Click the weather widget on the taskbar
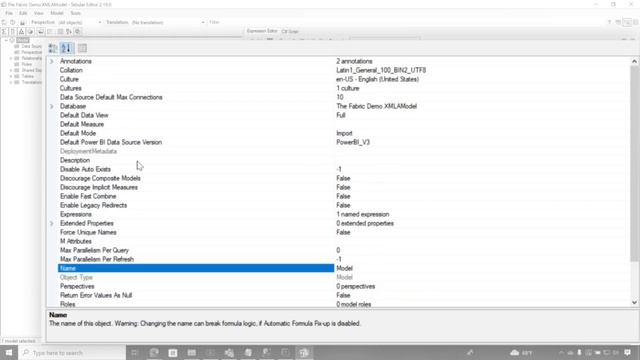This screenshot has height=360, width=640. (x=521, y=353)
